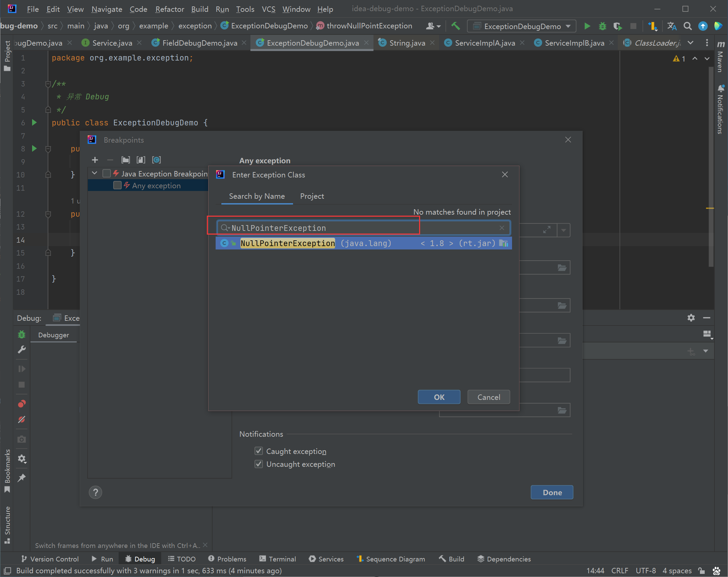
Task: Switch to the Project tab in the Enter Exception Class dialog
Action: [x=312, y=196]
